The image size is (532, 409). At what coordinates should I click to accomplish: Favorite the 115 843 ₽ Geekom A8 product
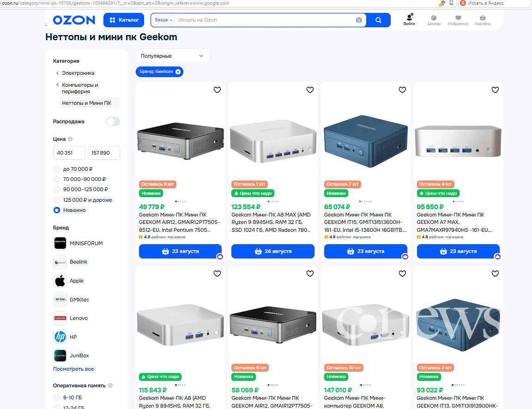pyautogui.click(x=217, y=273)
